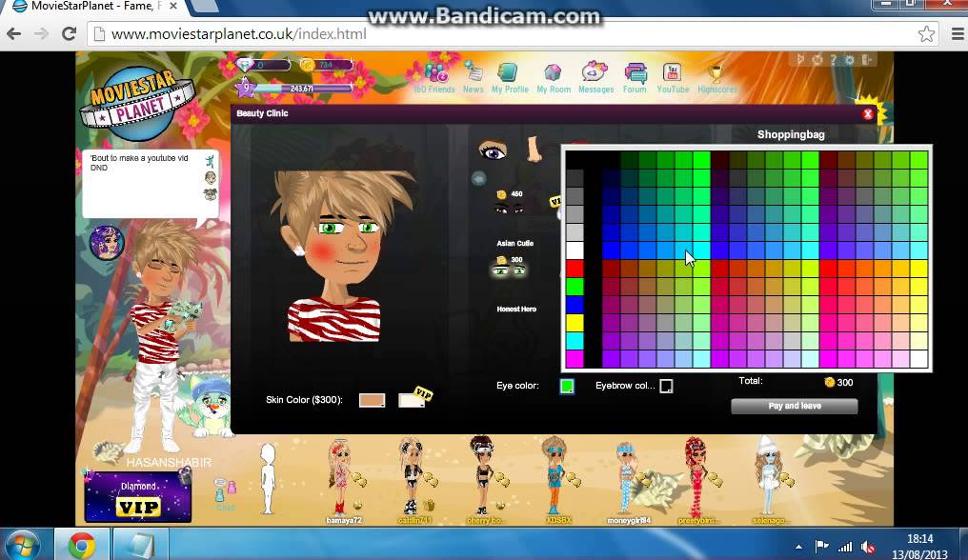Click the StarCoins counter coin icon
Image resolution: width=968 pixels, height=560 pixels.
coord(307,64)
